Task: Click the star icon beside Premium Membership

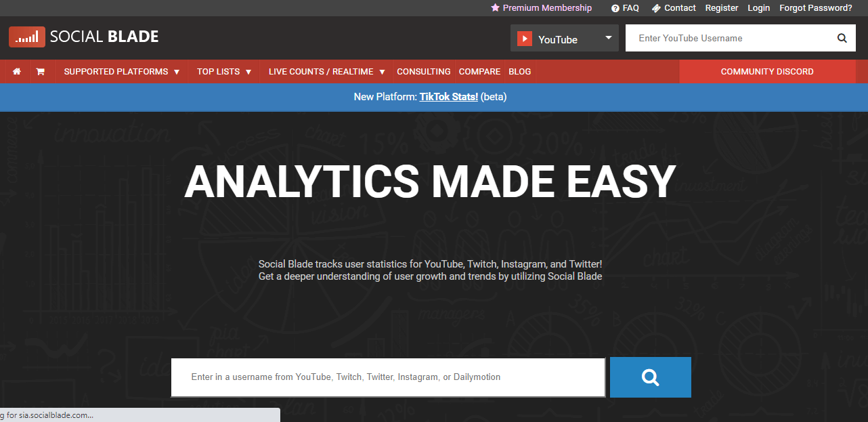Action: [x=495, y=8]
